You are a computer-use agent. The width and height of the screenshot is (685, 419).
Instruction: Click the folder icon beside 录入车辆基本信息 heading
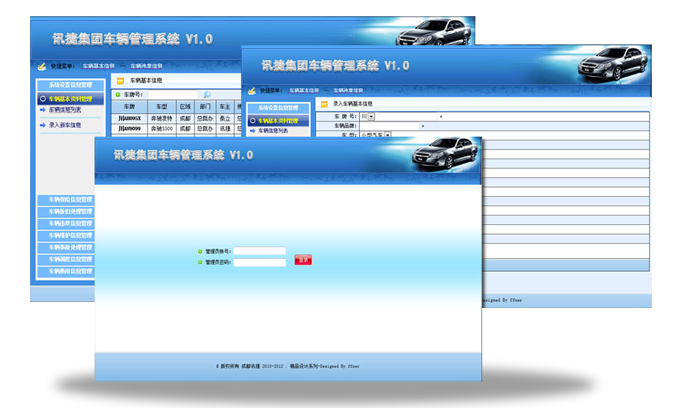(x=323, y=103)
